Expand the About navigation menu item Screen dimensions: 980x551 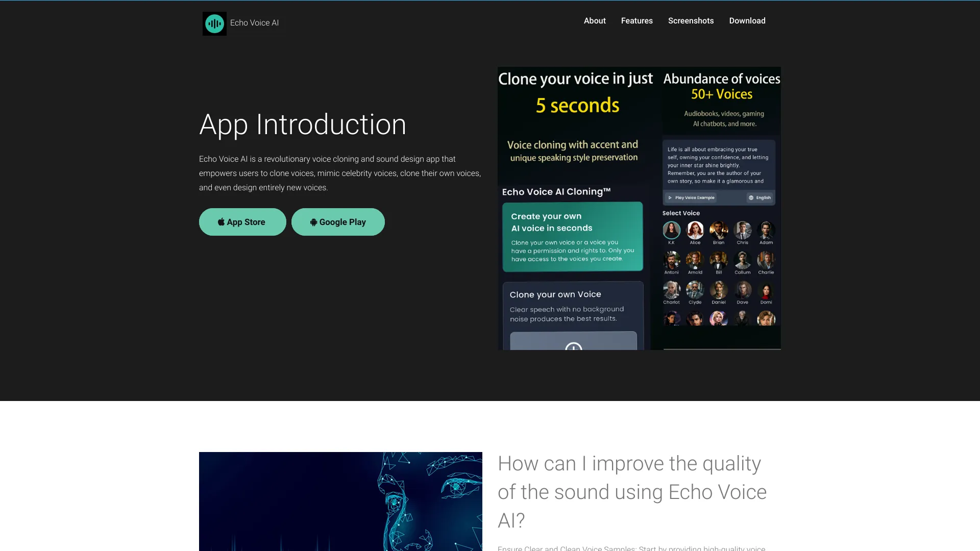coord(594,20)
